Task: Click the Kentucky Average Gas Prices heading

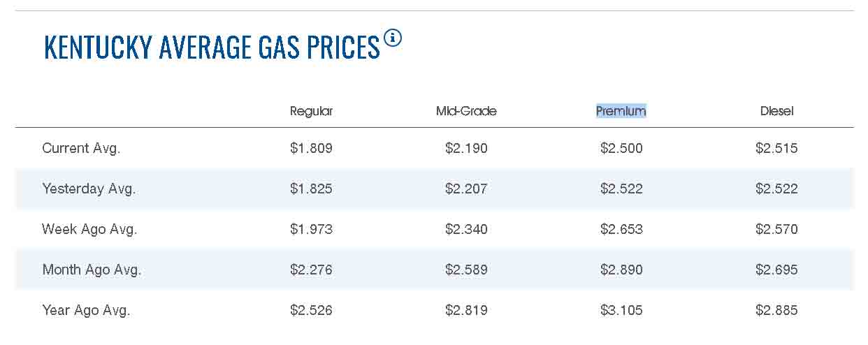Action: click(x=212, y=47)
